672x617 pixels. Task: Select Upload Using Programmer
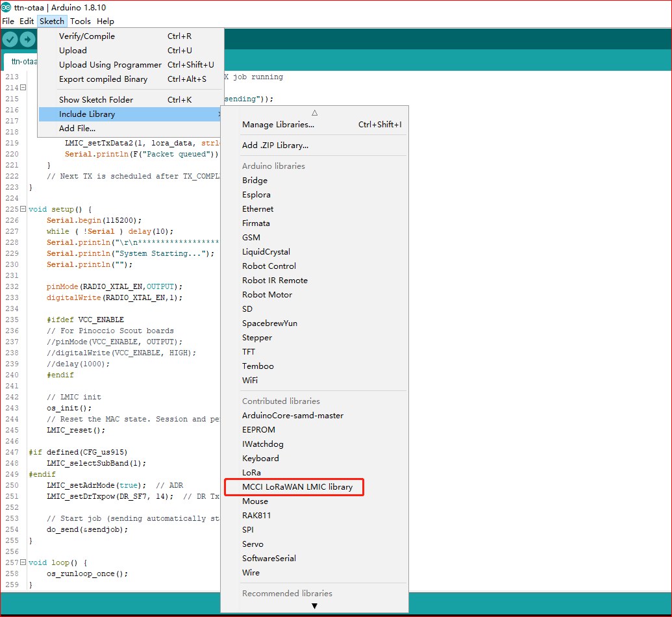click(x=131, y=65)
